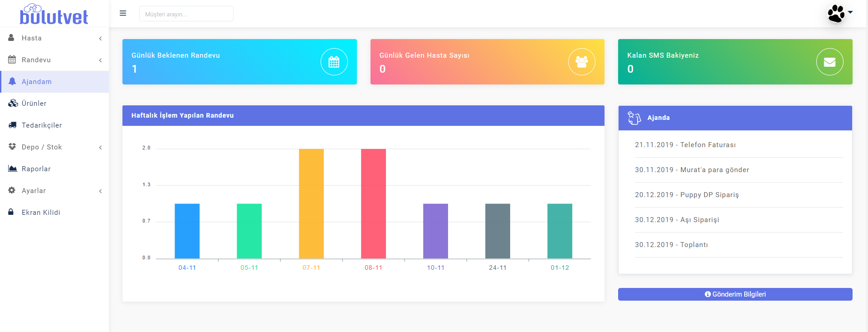Viewport: 868px width, 332px height.
Task: Click the Raporlar chart icon
Action: pos(13,168)
